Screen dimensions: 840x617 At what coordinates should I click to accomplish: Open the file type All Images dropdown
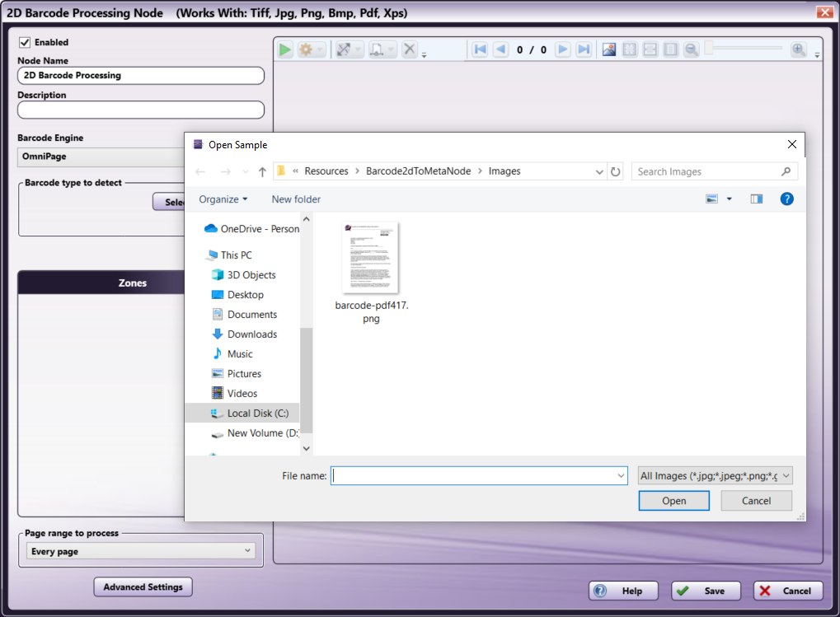coord(716,476)
